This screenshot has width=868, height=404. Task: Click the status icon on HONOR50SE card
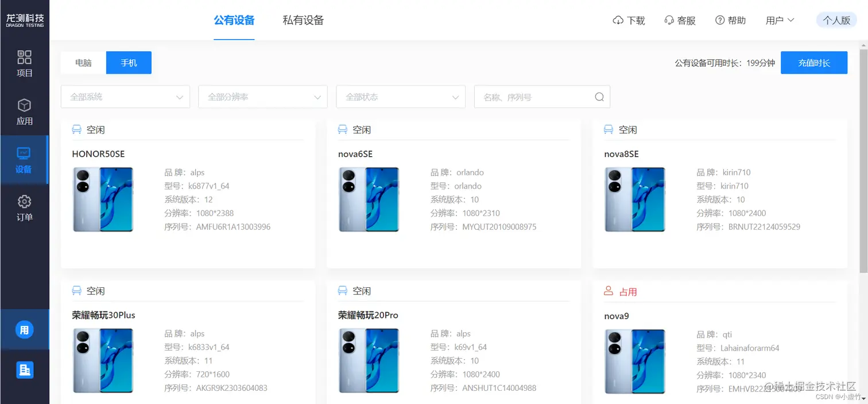76,130
